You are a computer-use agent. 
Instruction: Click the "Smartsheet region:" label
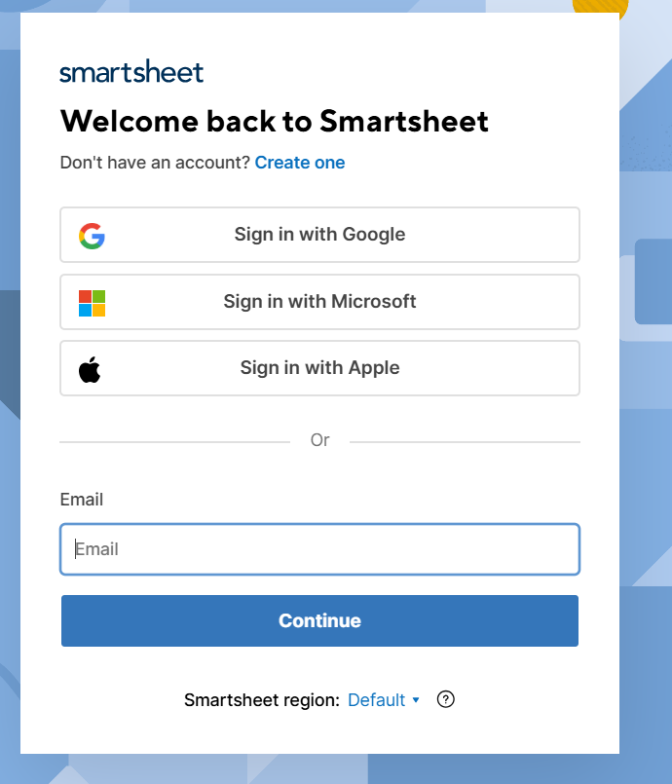pos(262,700)
